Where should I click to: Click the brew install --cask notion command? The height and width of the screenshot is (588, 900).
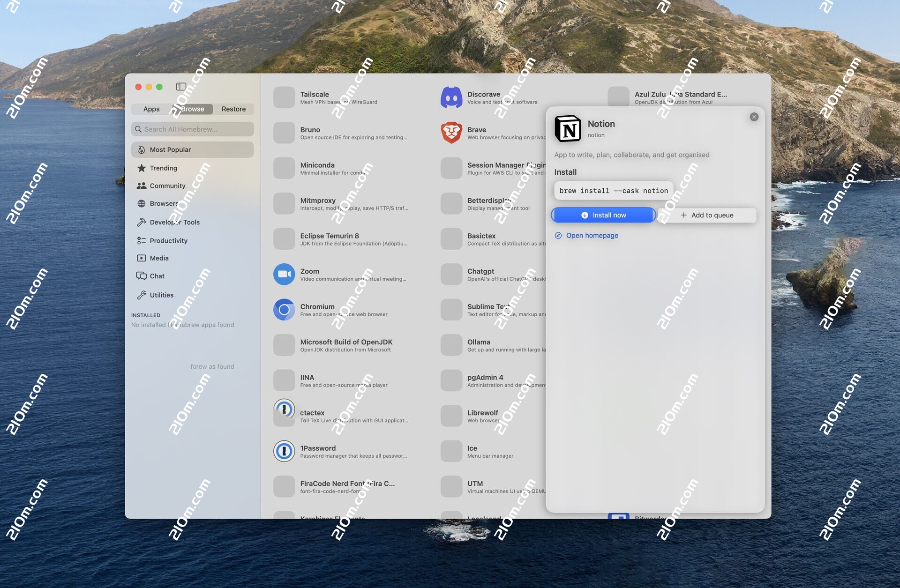click(x=614, y=191)
